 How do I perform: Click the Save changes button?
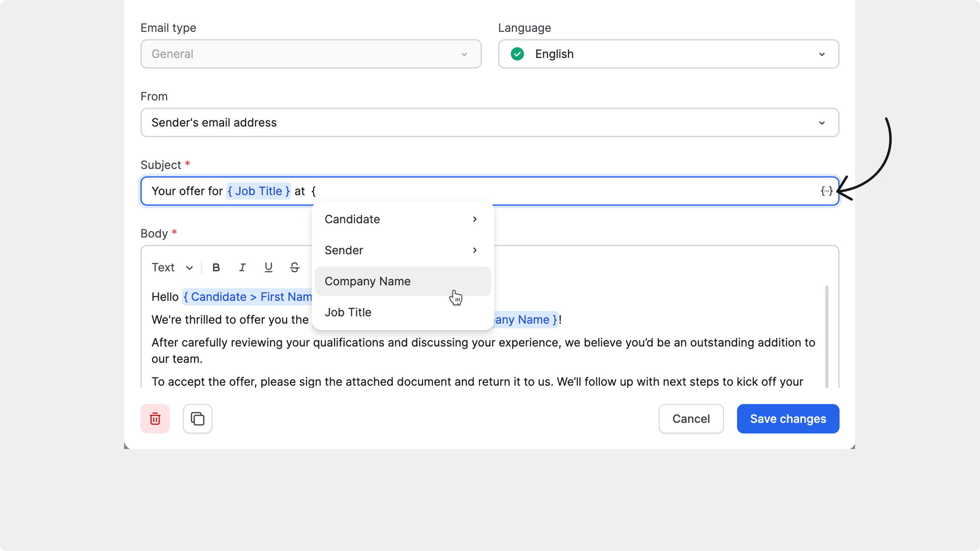[x=788, y=419]
